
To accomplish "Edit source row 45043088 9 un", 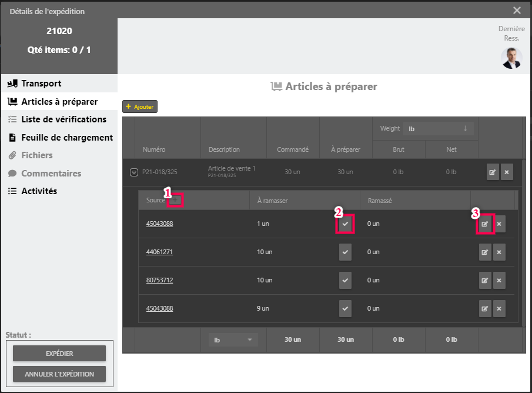I will (485, 308).
